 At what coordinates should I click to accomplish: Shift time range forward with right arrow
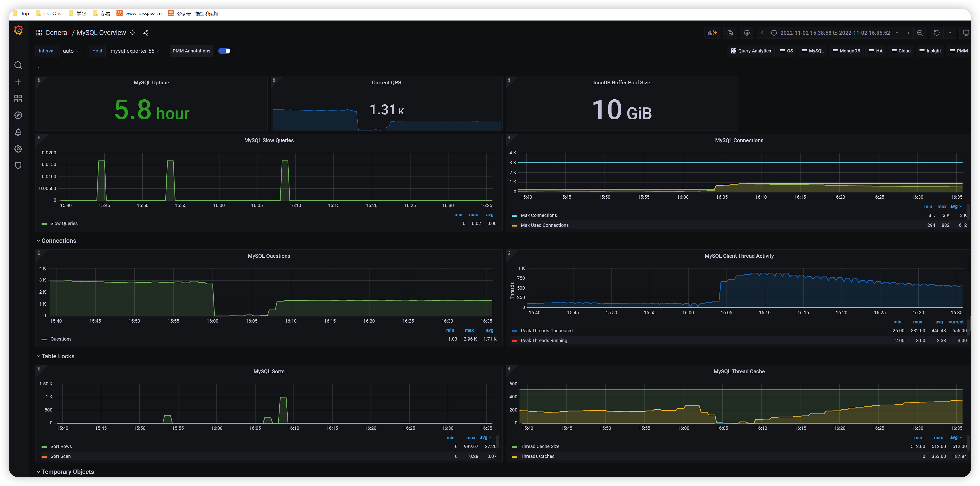(x=908, y=33)
